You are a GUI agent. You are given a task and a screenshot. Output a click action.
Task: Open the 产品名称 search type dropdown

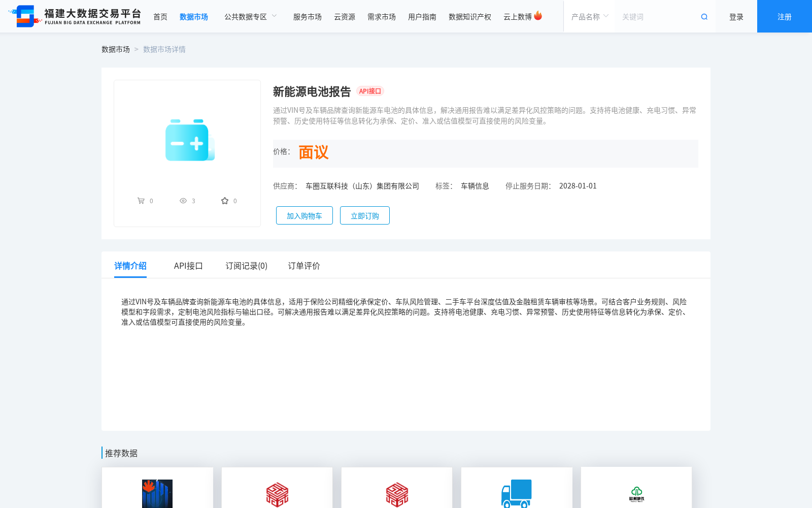pos(589,17)
